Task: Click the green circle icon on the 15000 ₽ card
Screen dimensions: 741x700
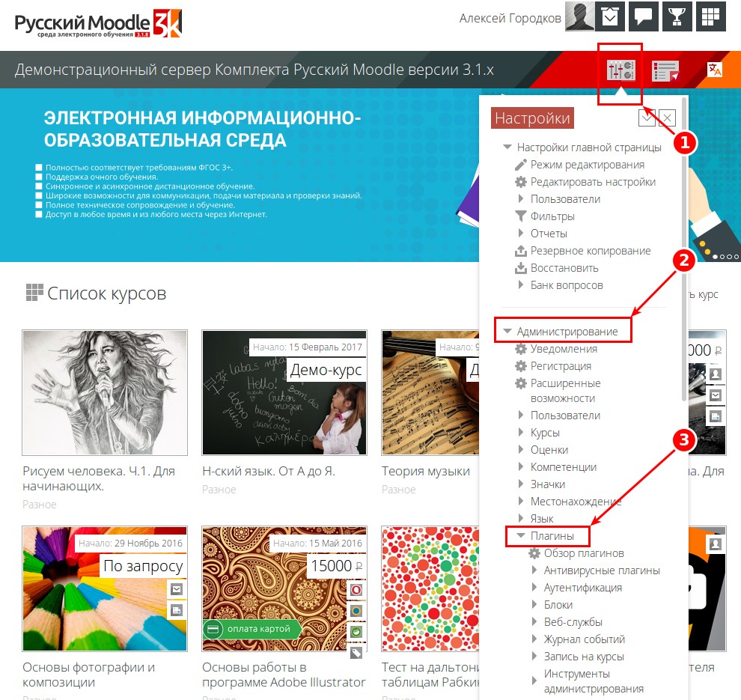Action: (356, 631)
